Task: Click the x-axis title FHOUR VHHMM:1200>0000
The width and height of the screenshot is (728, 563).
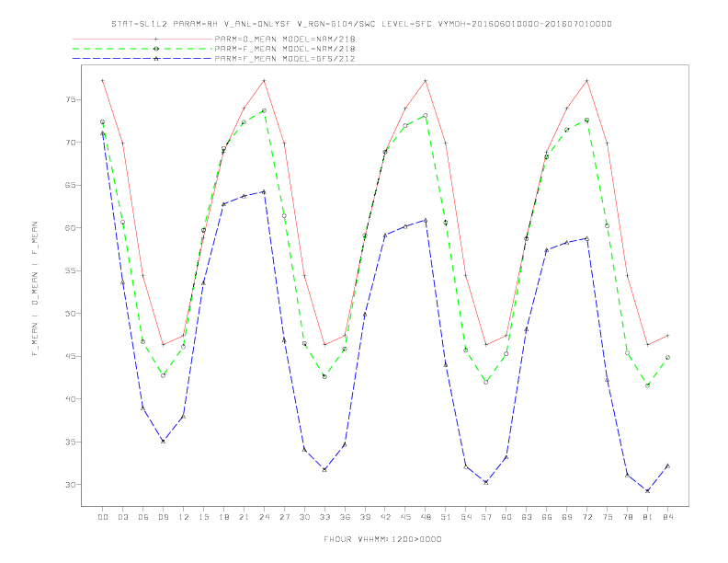Action: (x=382, y=539)
